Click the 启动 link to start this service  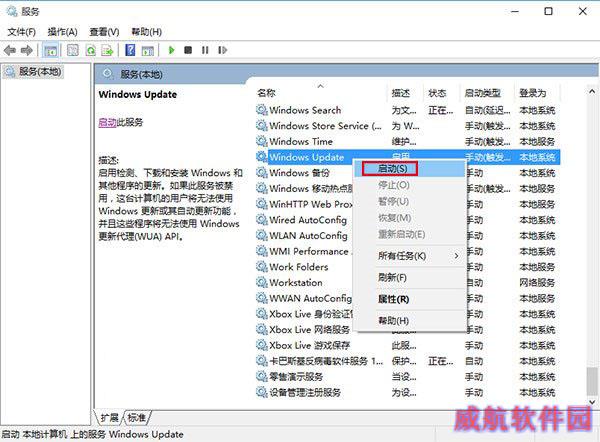107,122
